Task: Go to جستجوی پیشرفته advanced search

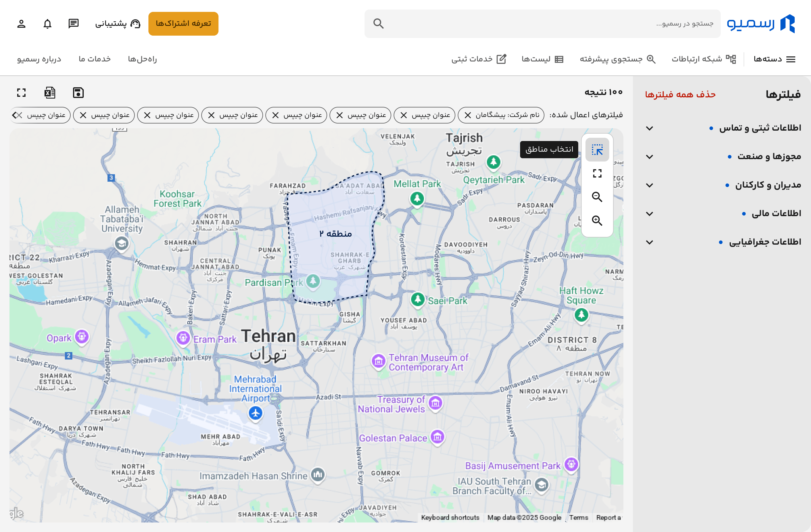Action: pos(618,59)
